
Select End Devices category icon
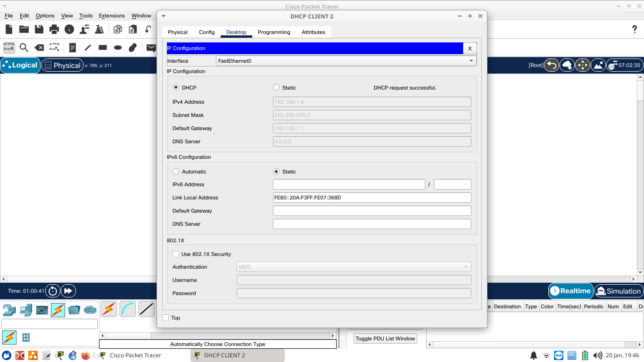[x=26, y=310]
